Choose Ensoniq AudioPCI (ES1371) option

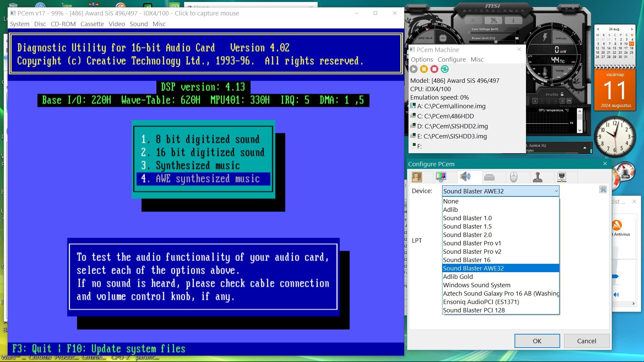[x=501, y=302]
